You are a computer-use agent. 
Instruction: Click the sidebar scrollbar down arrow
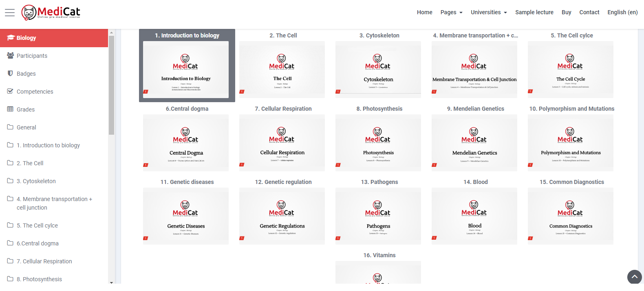coord(111,282)
